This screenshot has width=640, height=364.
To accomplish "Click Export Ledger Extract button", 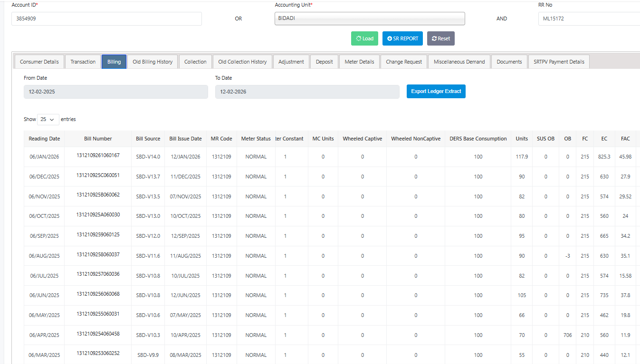I will [436, 92].
